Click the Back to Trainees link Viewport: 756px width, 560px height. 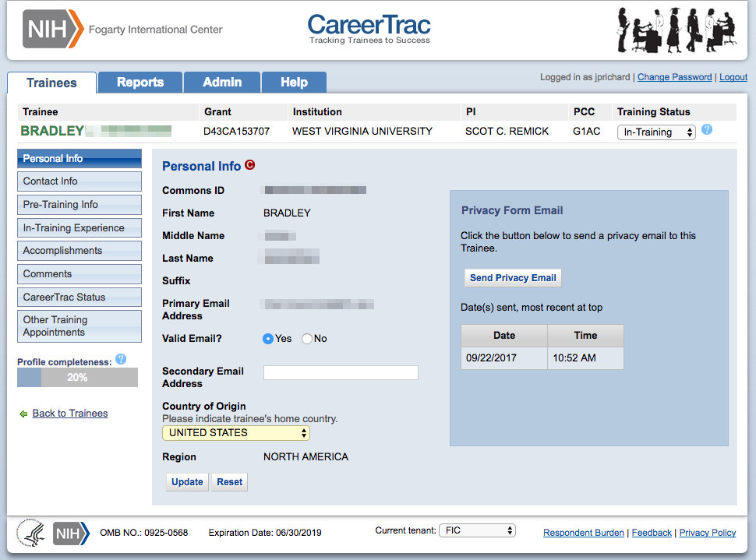point(70,414)
